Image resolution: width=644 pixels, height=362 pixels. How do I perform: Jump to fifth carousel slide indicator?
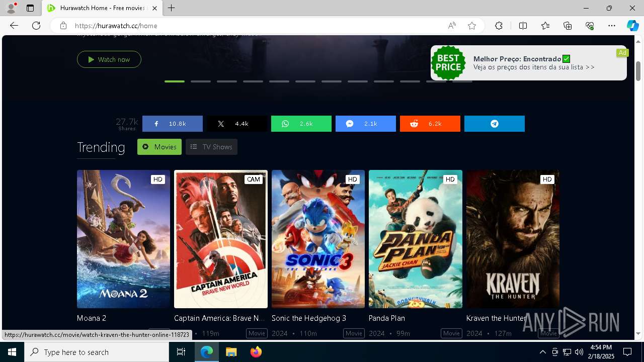point(279,81)
